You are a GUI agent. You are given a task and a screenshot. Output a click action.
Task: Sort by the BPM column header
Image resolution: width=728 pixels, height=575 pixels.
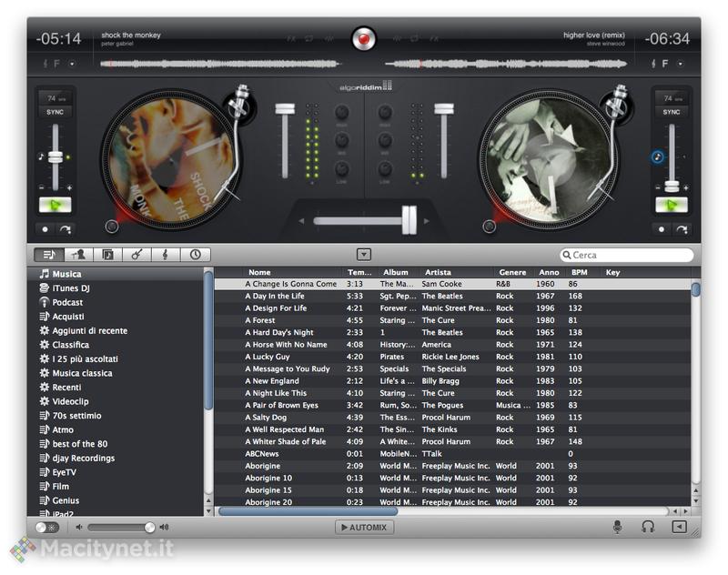579,272
